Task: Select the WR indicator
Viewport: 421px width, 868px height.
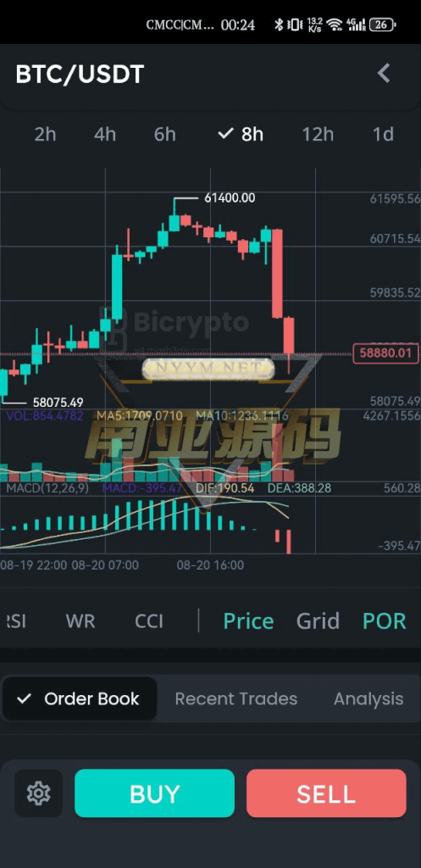Action: pyautogui.click(x=80, y=621)
